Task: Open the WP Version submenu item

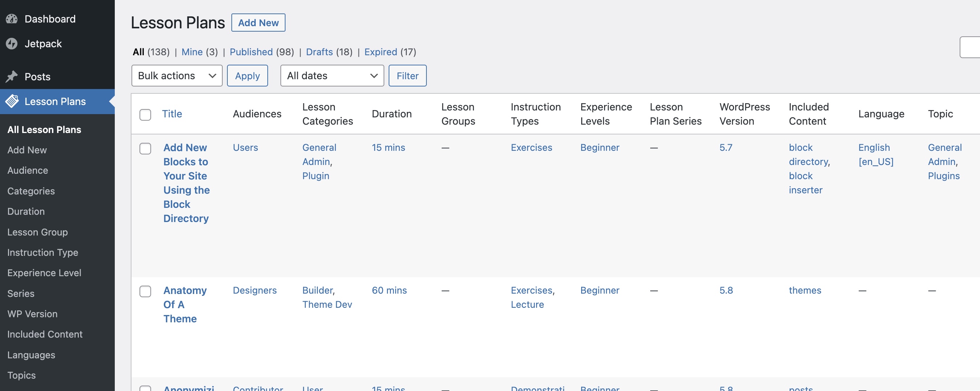Action: pos(32,314)
